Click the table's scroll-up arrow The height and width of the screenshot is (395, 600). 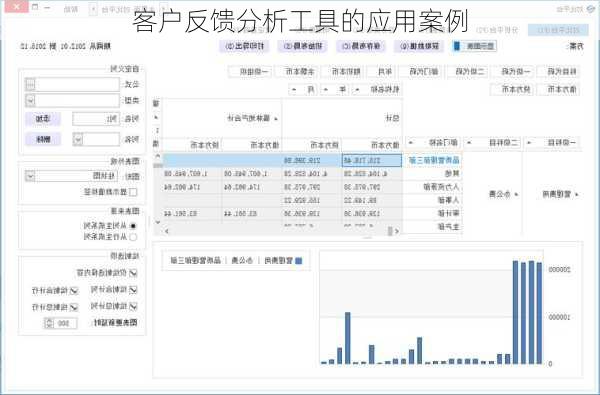point(157,156)
